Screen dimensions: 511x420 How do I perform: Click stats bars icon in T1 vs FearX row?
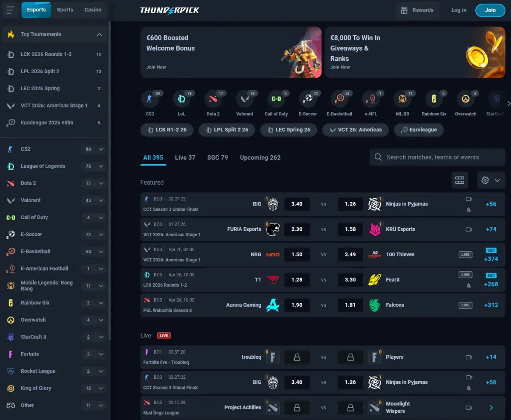469,285
